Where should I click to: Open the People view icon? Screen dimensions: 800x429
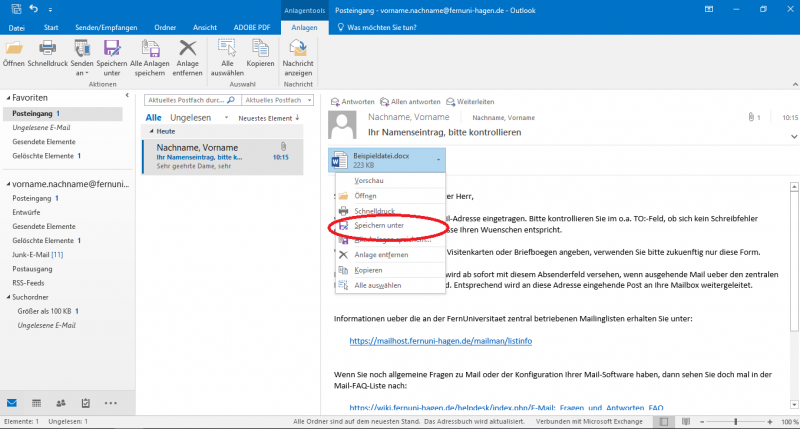[61, 403]
